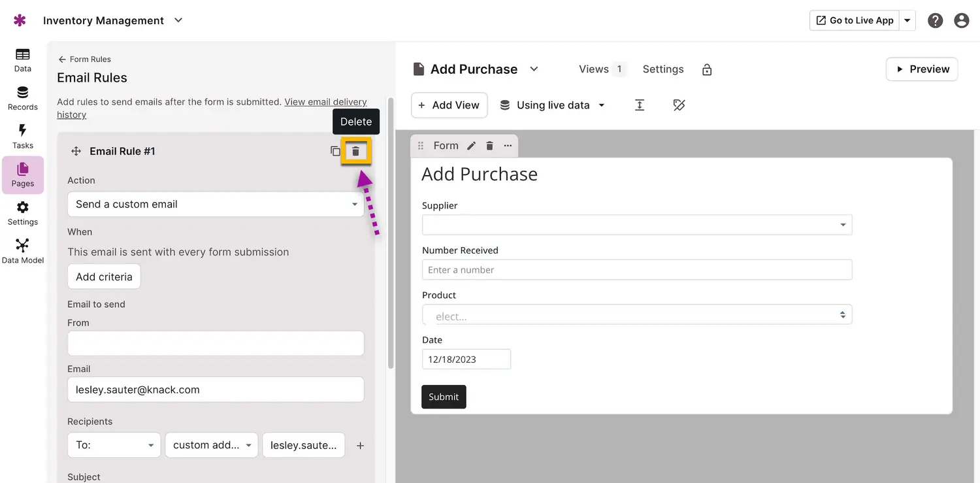
Task: Click the From email input field
Action: tap(216, 343)
